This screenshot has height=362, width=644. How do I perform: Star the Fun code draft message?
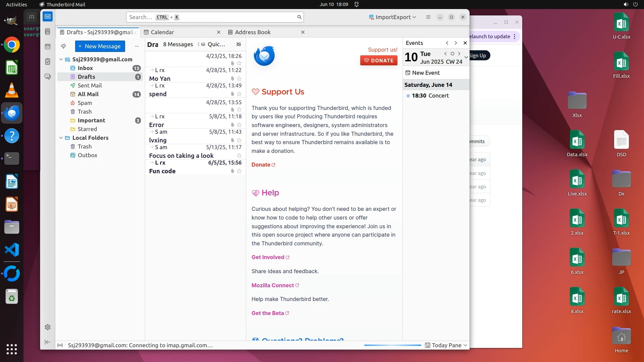click(x=239, y=171)
